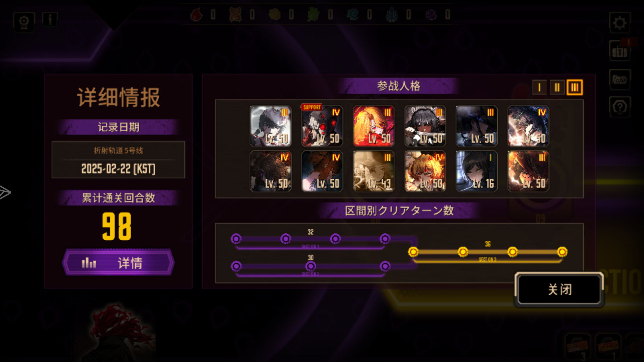
Task: Switch to team tab I
Action: (x=539, y=87)
